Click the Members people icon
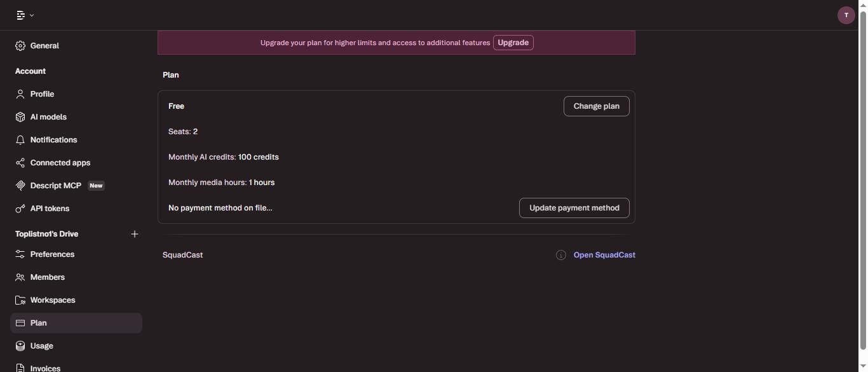Image resolution: width=868 pixels, height=372 pixels. pos(20,277)
